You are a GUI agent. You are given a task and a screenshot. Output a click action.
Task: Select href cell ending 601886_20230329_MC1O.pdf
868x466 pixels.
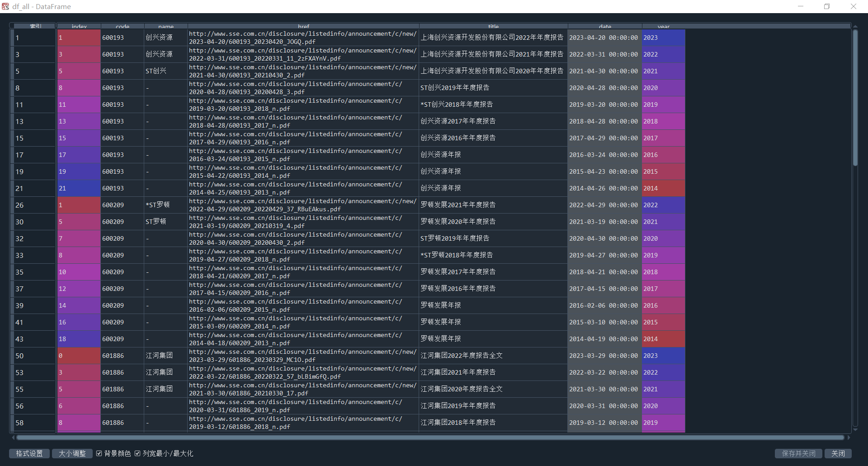pos(303,356)
